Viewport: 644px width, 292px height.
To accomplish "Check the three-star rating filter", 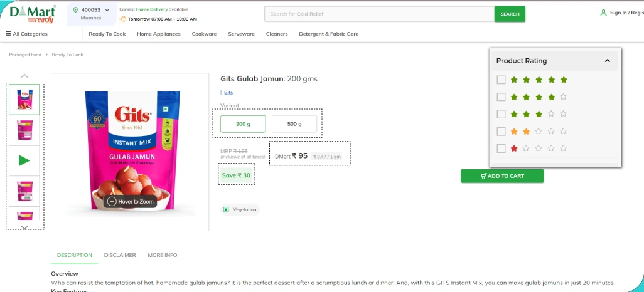I will 501,114.
